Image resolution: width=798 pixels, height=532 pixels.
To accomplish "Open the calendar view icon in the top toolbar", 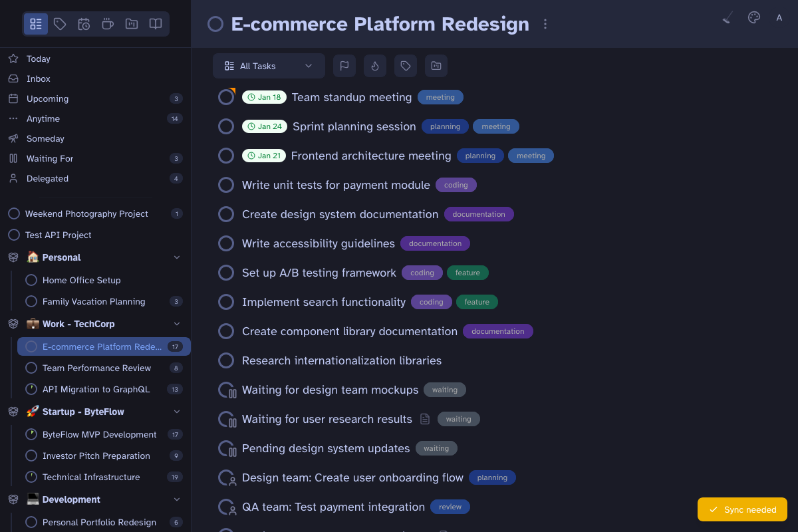I will point(84,24).
